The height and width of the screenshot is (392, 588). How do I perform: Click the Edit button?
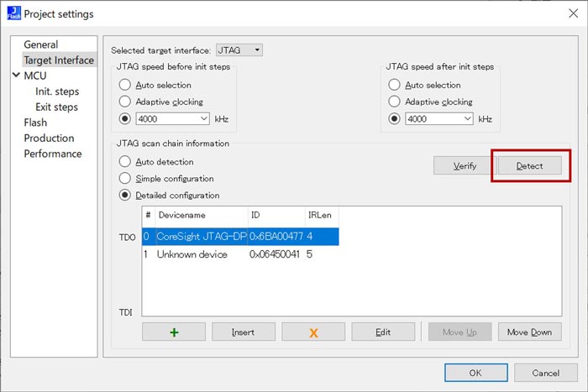click(383, 332)
